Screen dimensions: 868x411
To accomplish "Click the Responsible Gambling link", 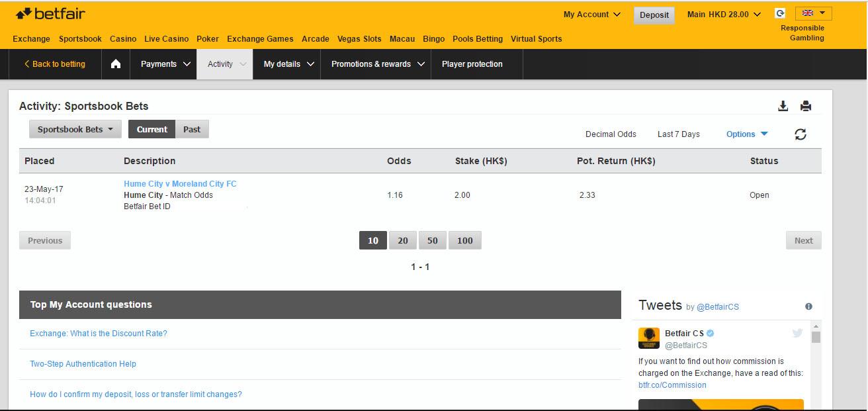I will pos(803,33).
